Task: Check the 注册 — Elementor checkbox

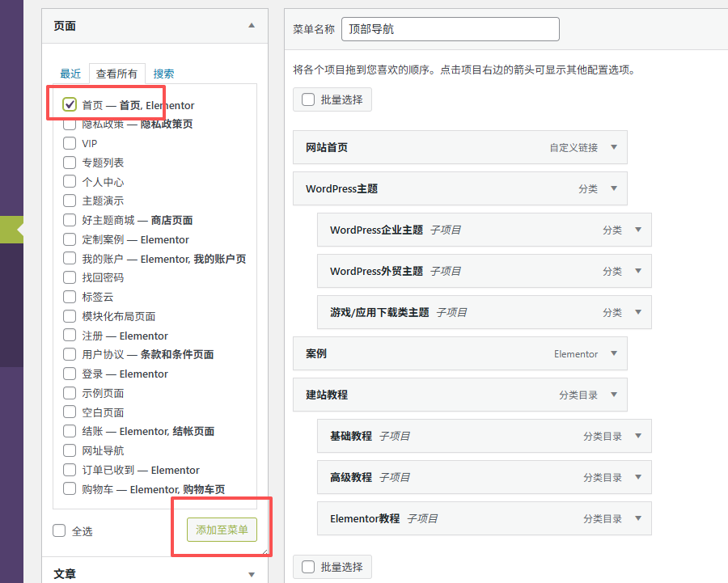Action: pyautogui.click(x=70, y=335)
